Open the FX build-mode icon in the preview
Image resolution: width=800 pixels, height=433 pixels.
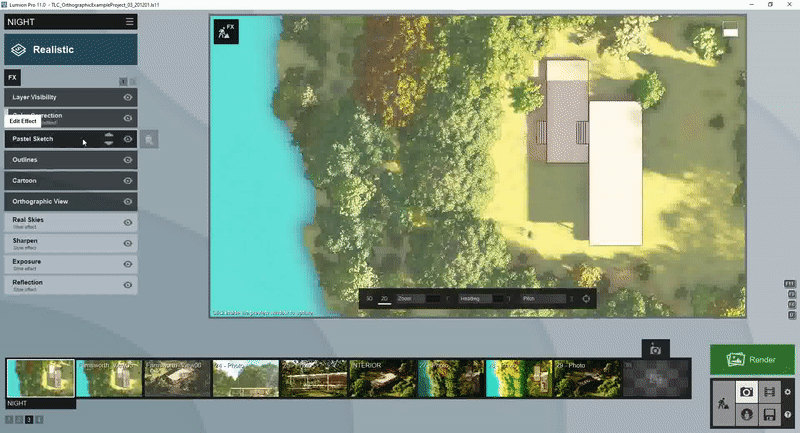pos(226,32)
